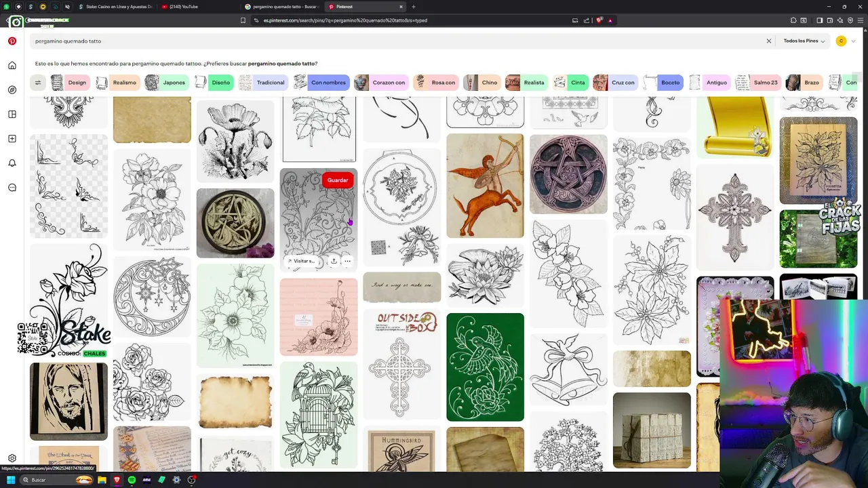
Task: Open more options on hovered pin
Action: pyautogui.click(x=347, y=261)
